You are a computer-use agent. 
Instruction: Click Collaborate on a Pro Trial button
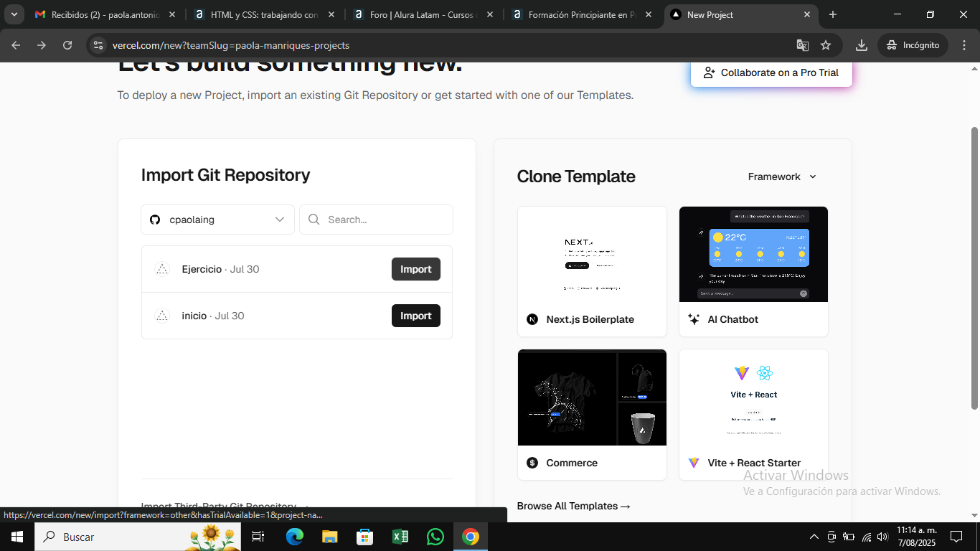click(771, 72)
